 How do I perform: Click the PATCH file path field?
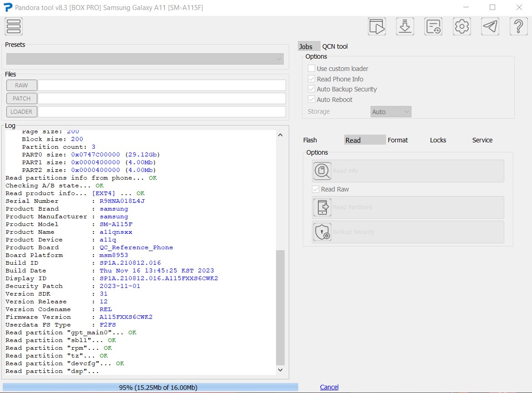[x=162, y=98]
